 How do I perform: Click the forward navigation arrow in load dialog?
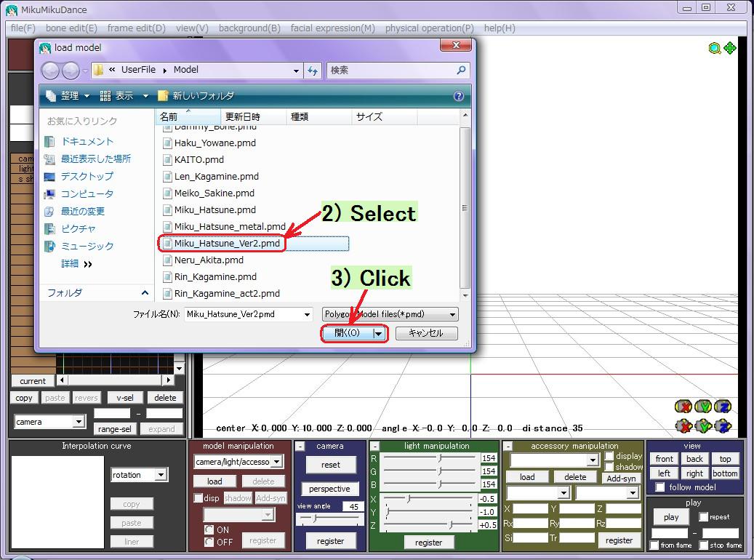click(71, 71)
